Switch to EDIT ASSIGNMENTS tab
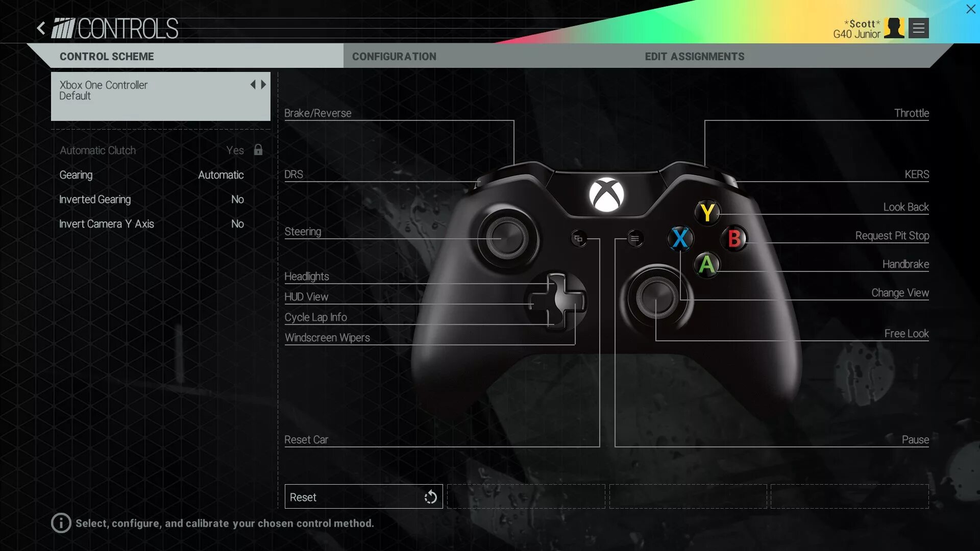 click(x=694, y=57)
